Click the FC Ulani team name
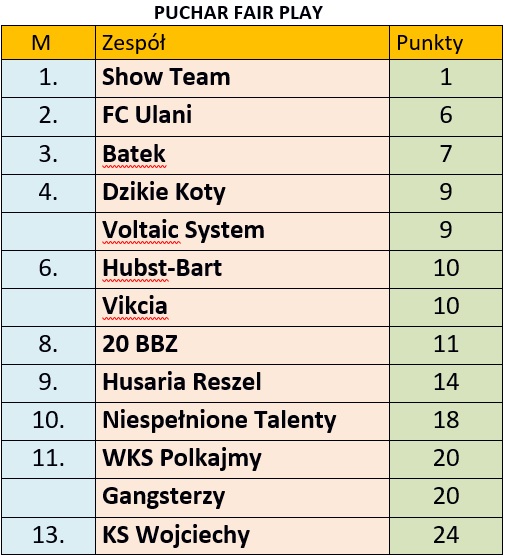 147,115
